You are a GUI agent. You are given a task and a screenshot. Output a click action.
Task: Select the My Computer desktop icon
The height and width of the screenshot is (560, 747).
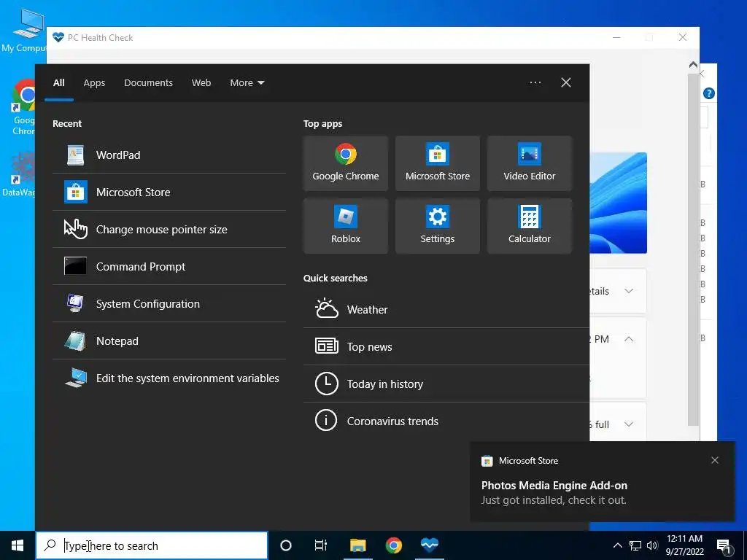[24, 29]
